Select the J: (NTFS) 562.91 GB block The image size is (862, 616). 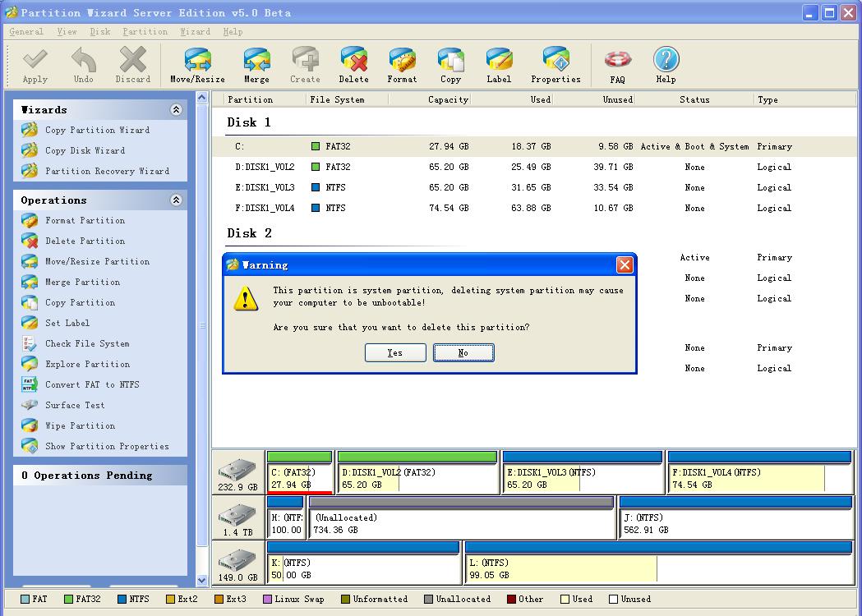point(735,517)
